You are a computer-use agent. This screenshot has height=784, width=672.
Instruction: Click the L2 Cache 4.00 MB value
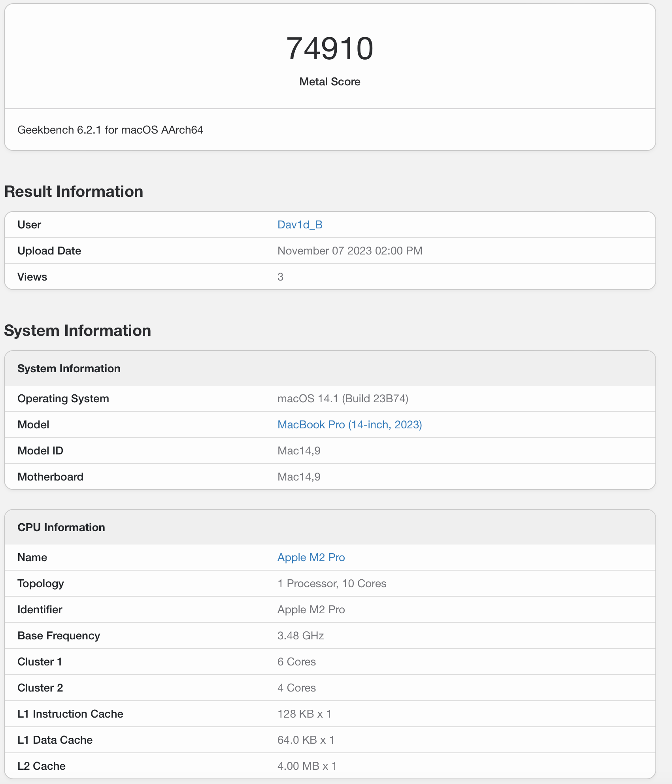coord(307,766)
